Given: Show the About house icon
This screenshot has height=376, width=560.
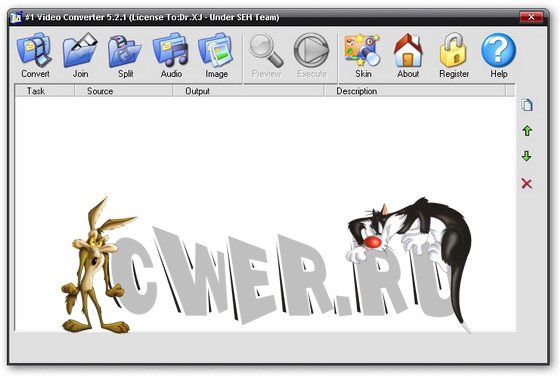Looking at the screenshot, I should click(x=408, y=55).
